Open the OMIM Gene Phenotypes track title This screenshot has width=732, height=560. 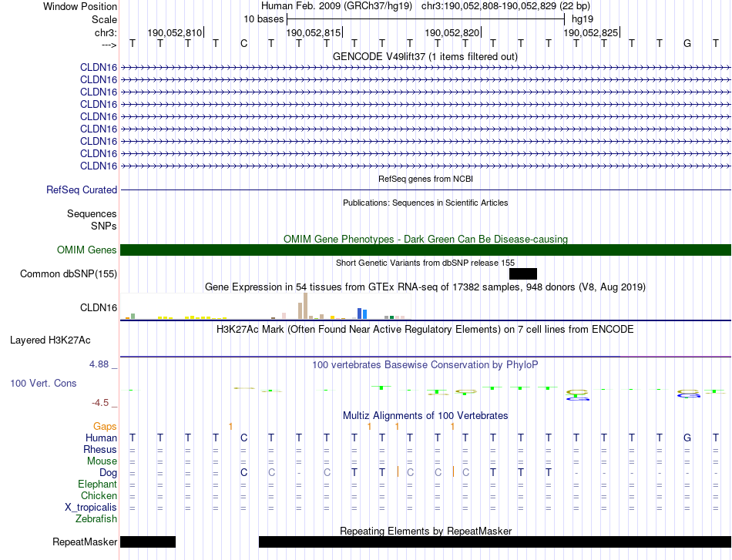pos(425,239)
